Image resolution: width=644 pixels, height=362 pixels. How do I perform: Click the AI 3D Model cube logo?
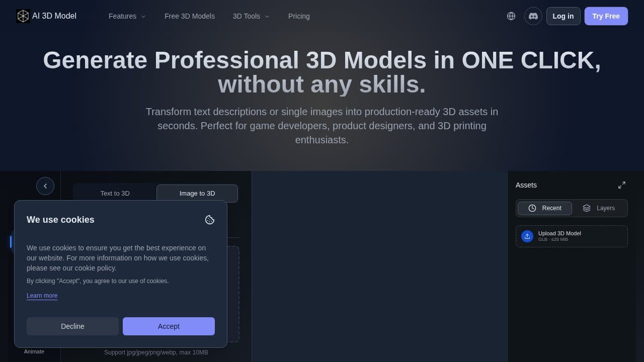pos(23,16)
